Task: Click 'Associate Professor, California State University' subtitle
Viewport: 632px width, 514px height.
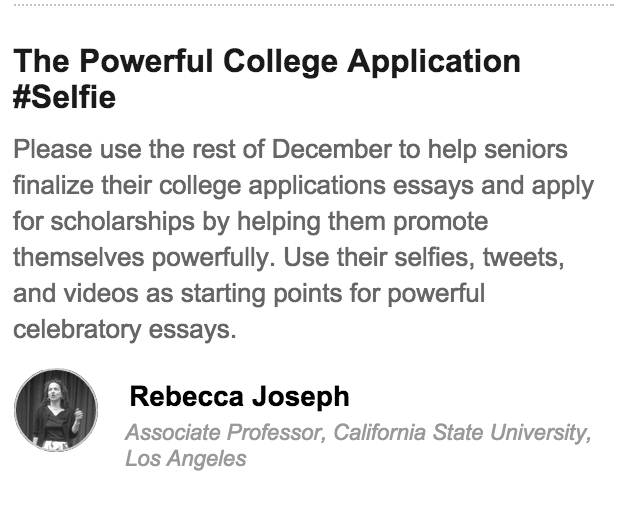Action: 358,432
